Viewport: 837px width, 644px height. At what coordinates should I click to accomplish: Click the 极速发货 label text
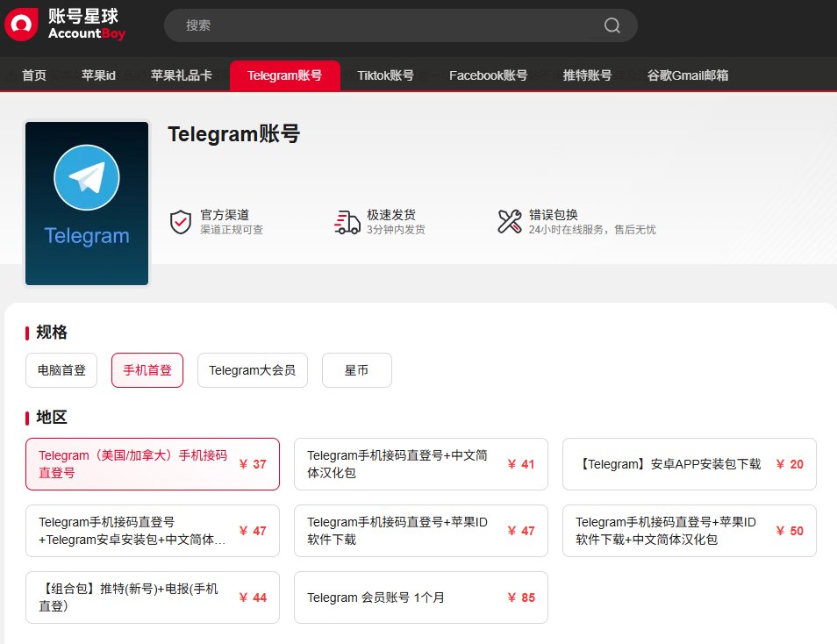click(391, 215)
